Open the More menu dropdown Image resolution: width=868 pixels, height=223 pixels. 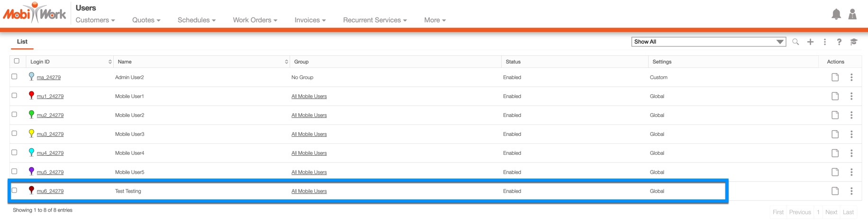point(435,20)
